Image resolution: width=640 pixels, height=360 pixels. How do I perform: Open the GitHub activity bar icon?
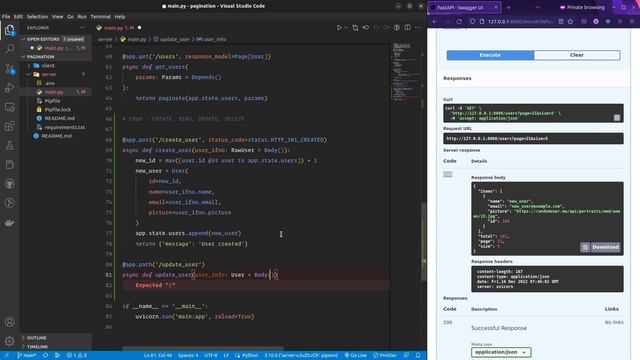9,184
